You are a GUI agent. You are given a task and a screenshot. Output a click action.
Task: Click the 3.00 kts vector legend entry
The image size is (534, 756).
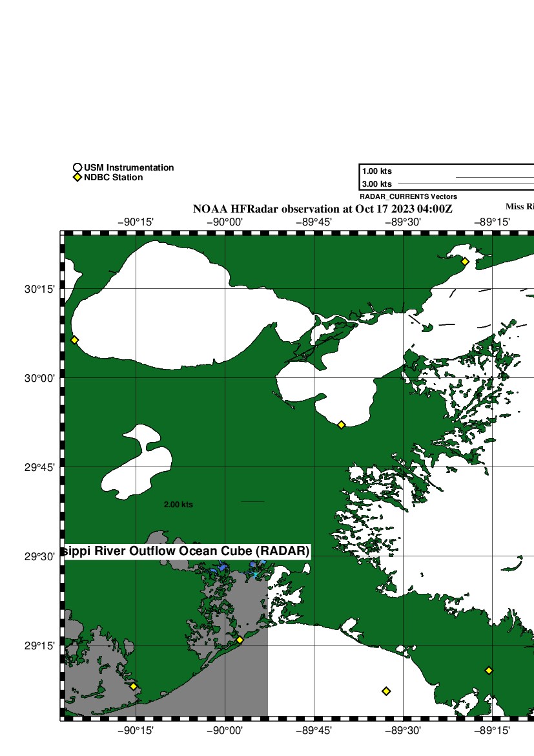pos(377,184)
